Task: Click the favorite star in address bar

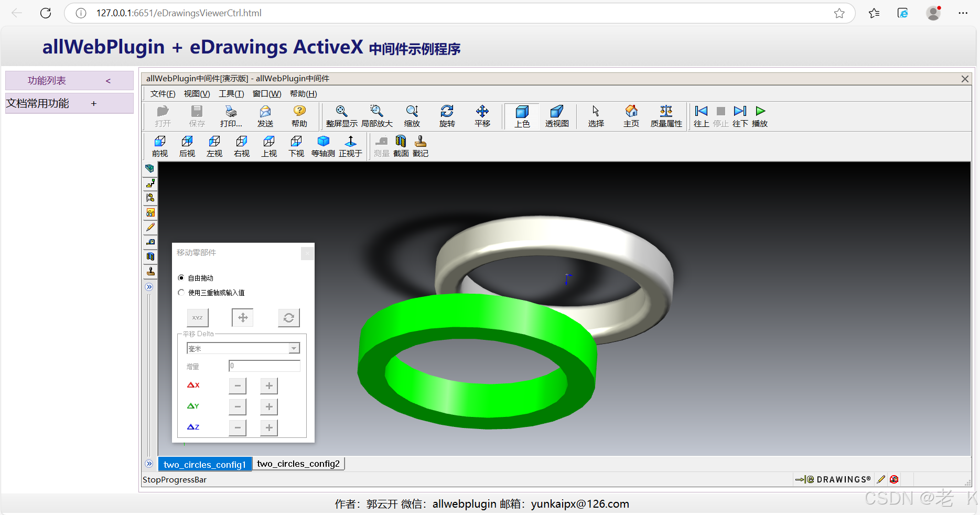Action: [839, 13]
